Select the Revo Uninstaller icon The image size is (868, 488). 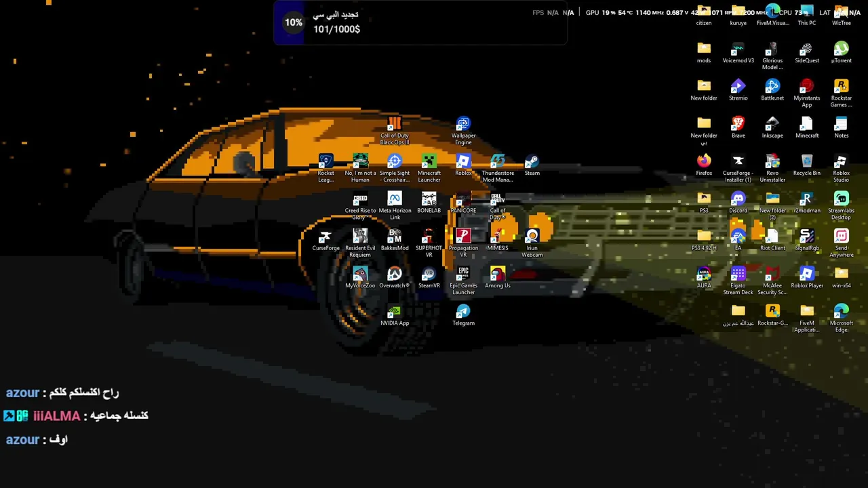(x=772, y=168)
